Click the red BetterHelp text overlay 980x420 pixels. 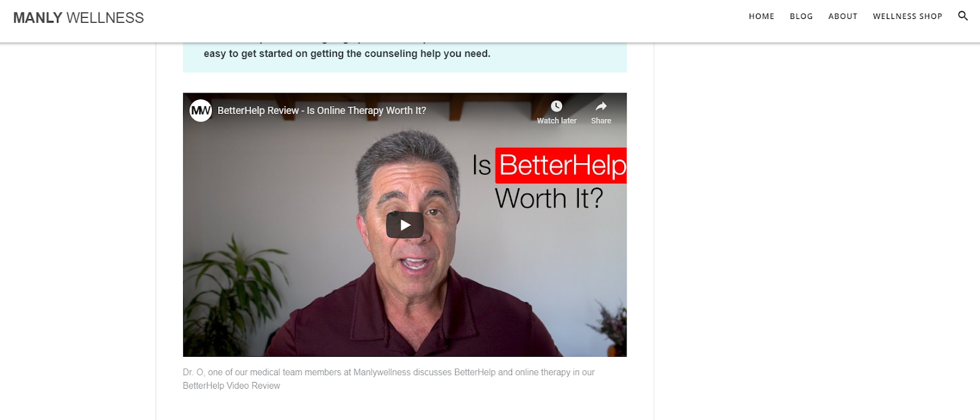[561, 166]
